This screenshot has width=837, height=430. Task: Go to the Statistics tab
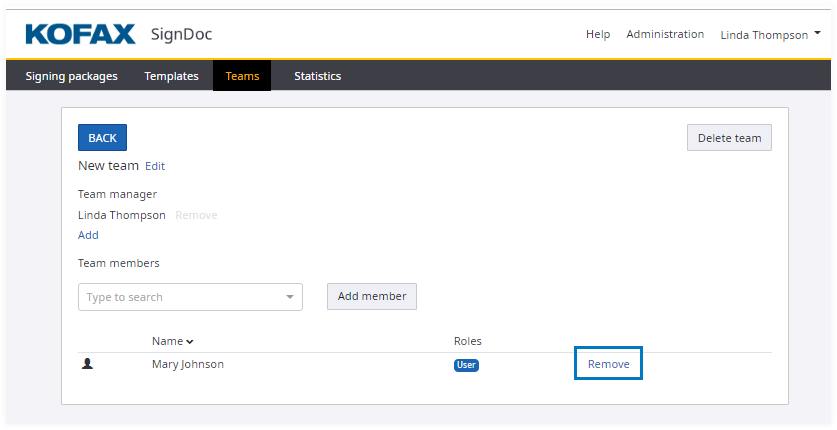point(317,76)
